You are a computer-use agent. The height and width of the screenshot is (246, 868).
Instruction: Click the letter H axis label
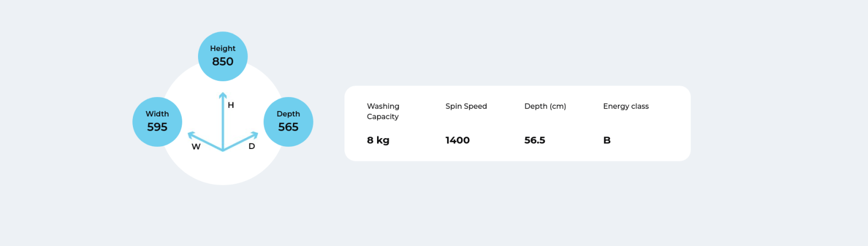(x=231, y=105)
